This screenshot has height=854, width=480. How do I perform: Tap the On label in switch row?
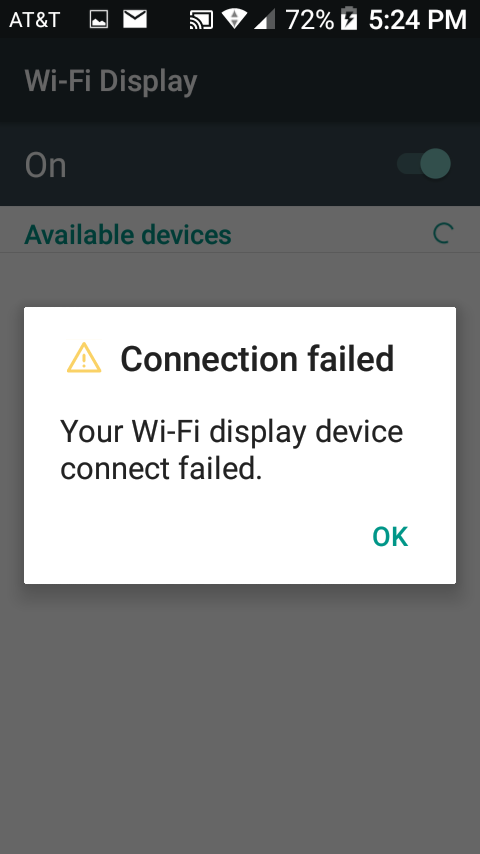tap(46, 165)
